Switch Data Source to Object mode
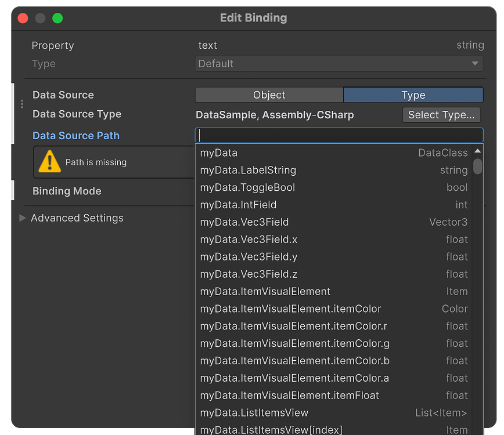Image resolution: width=504 pixels, height=435 pixels. click(269, 95)
